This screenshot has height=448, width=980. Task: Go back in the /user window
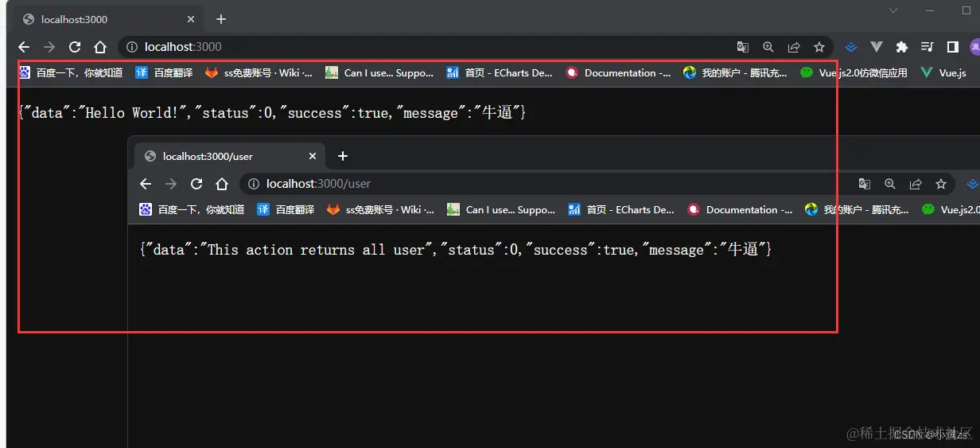pyautogui.click(x=146, y=184)
